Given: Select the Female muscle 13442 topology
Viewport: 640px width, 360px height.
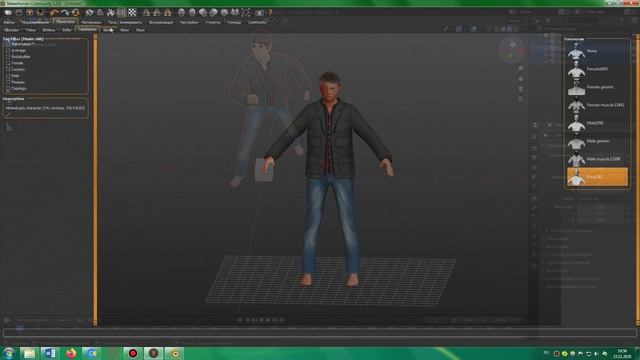Looking at the screenshot, I should coord(598,105).
